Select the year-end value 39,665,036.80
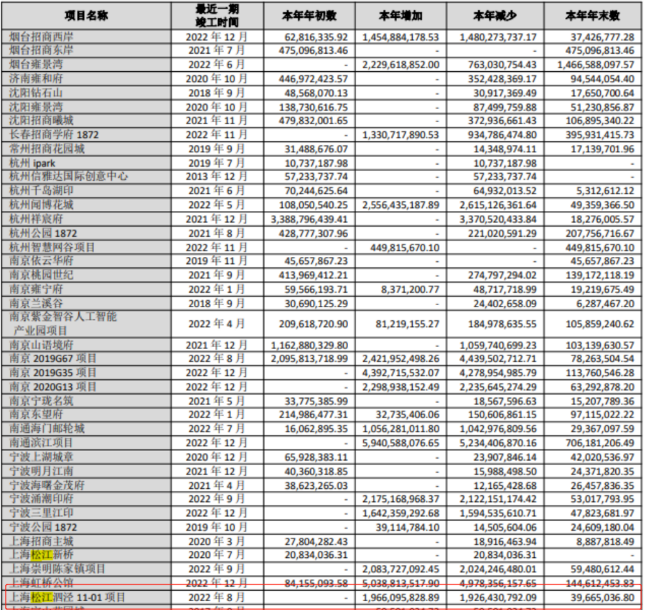Image resolution: width=646 pixels, height=610 pixels. pyautogui.click(x=593, y=595)
